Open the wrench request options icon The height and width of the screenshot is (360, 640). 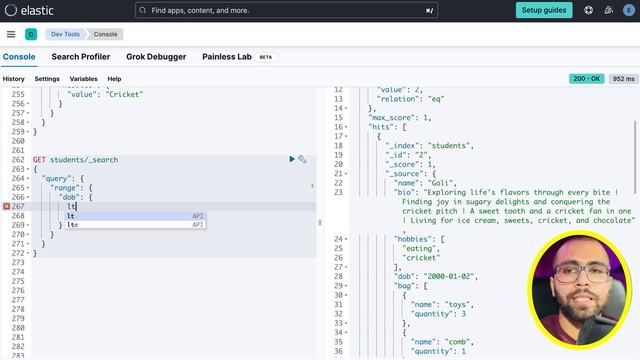point(302,159)
